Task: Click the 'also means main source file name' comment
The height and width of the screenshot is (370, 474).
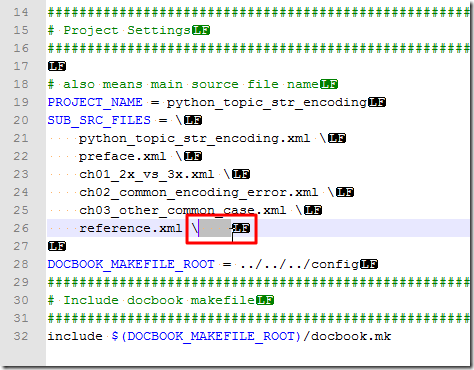Action: (x=191, y=84)
